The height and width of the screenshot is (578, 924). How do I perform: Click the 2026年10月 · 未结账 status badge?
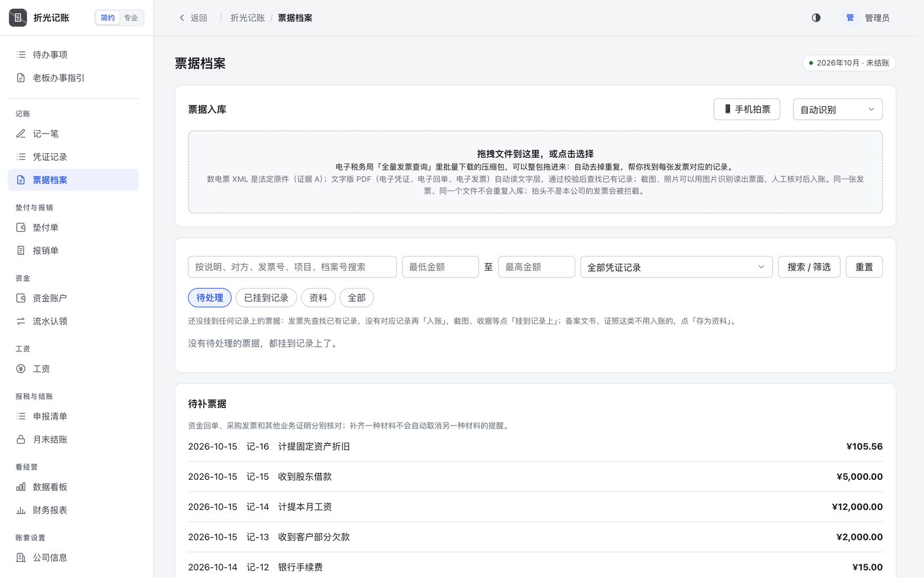(x=849, y=62)
